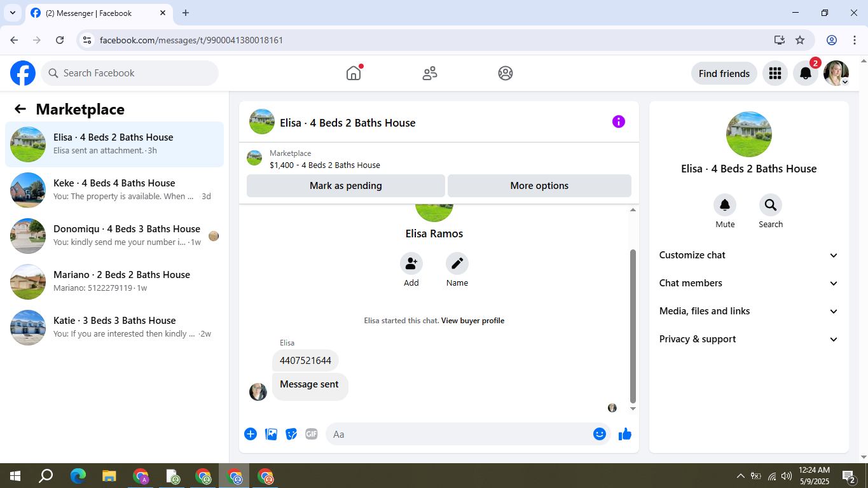Expand Customize chat section
Image resolution: width=868 pixels, height=488 pixels.
[x=749, y=255]
